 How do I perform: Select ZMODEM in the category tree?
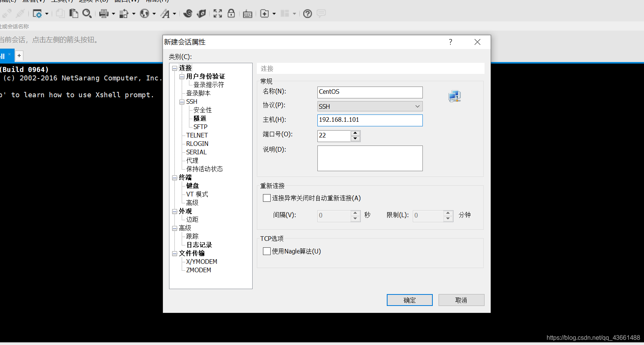(199, 270)
